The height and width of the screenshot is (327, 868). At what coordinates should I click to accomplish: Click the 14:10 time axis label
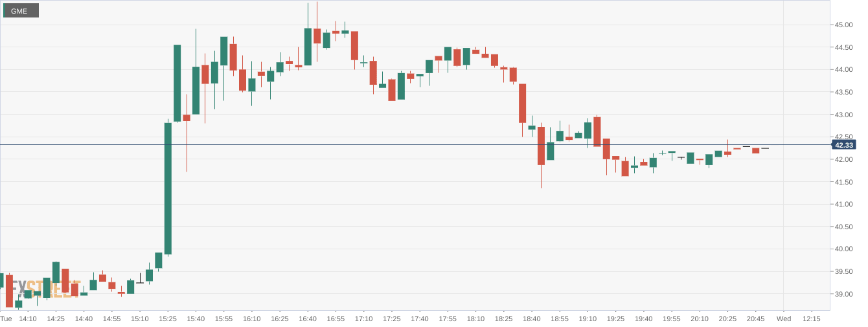coord(28,319)
